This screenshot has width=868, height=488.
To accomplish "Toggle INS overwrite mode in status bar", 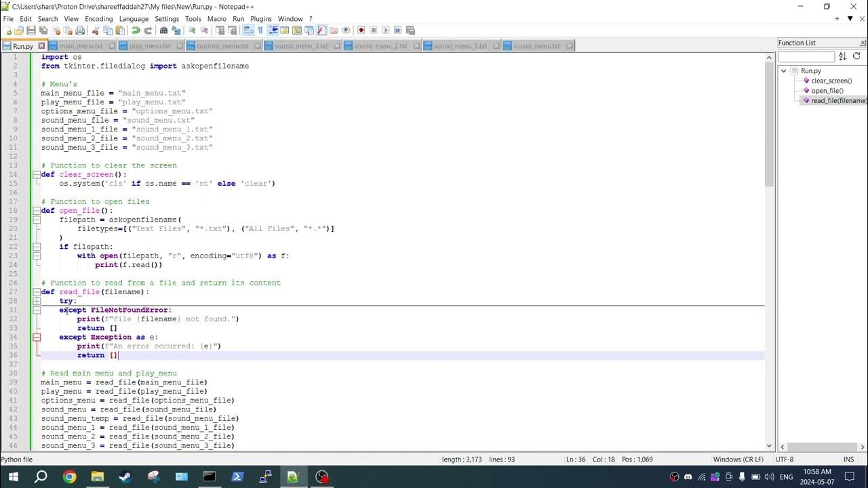I will tap(848, 460).
